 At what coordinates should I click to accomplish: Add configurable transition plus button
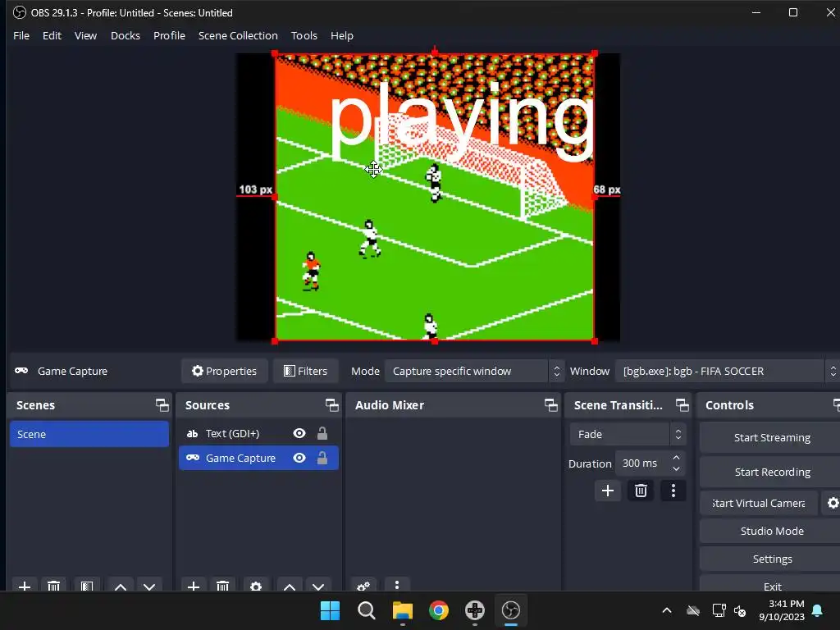click(608, 491)
